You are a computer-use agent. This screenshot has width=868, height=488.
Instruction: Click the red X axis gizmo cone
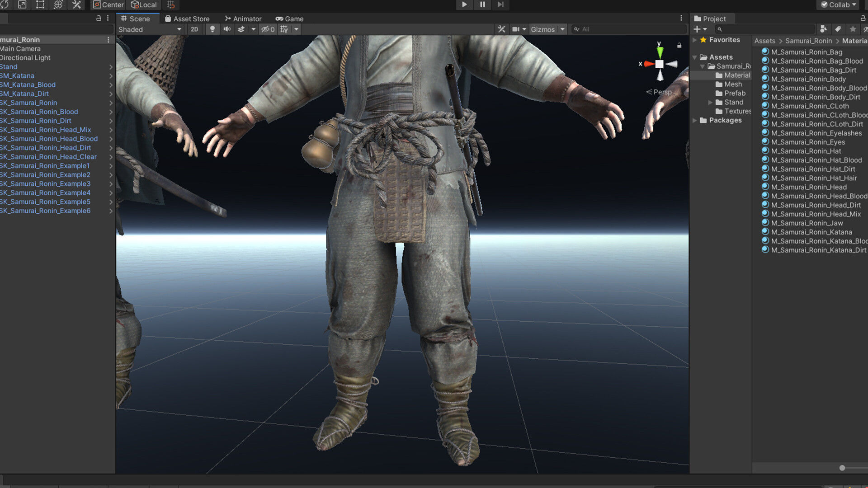tap(649, 64)
